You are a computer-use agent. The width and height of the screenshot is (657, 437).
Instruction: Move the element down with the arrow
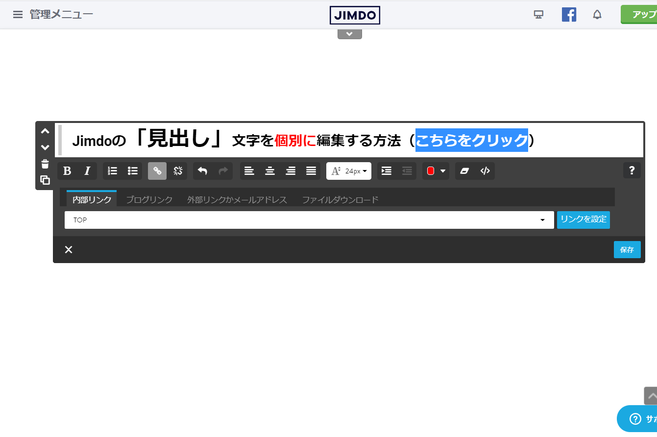[x=45, y=147]
